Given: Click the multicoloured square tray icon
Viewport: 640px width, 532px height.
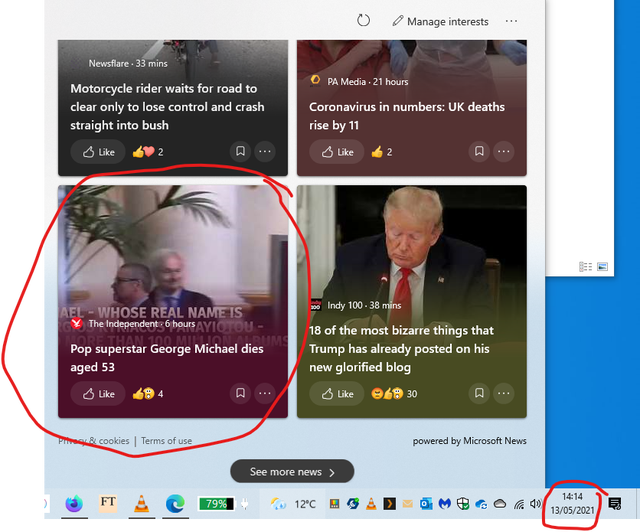Looking at the screenshot, I should click(x=335, y=504).
